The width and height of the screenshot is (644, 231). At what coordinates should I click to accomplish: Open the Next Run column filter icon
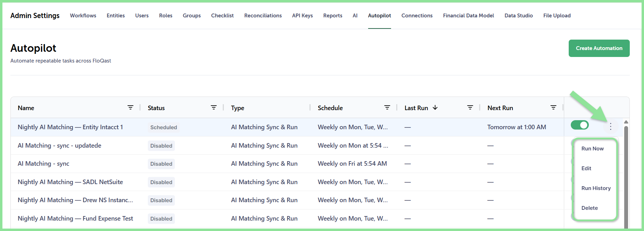553,108
